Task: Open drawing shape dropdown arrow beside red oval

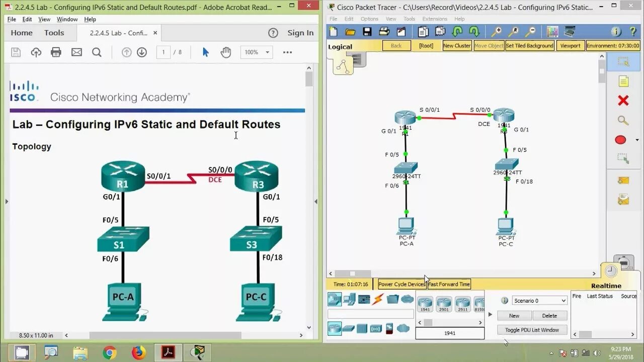Action: point(637,140)
